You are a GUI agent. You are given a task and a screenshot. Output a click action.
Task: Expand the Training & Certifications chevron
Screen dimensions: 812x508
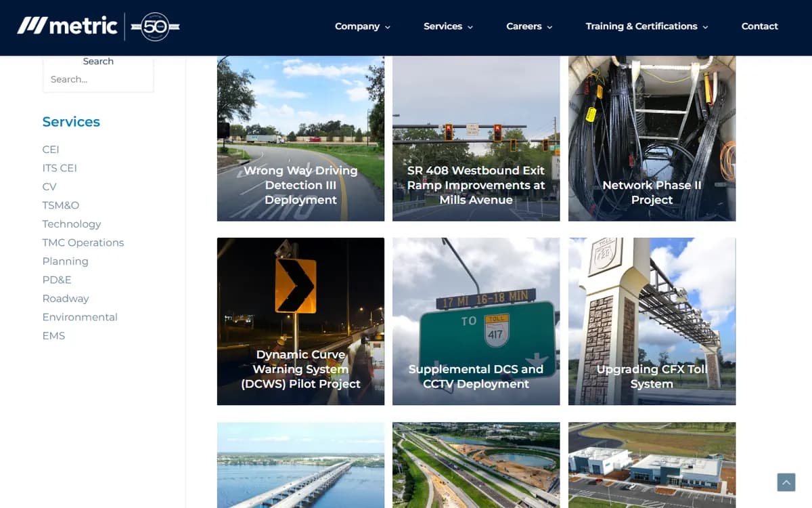705,27
